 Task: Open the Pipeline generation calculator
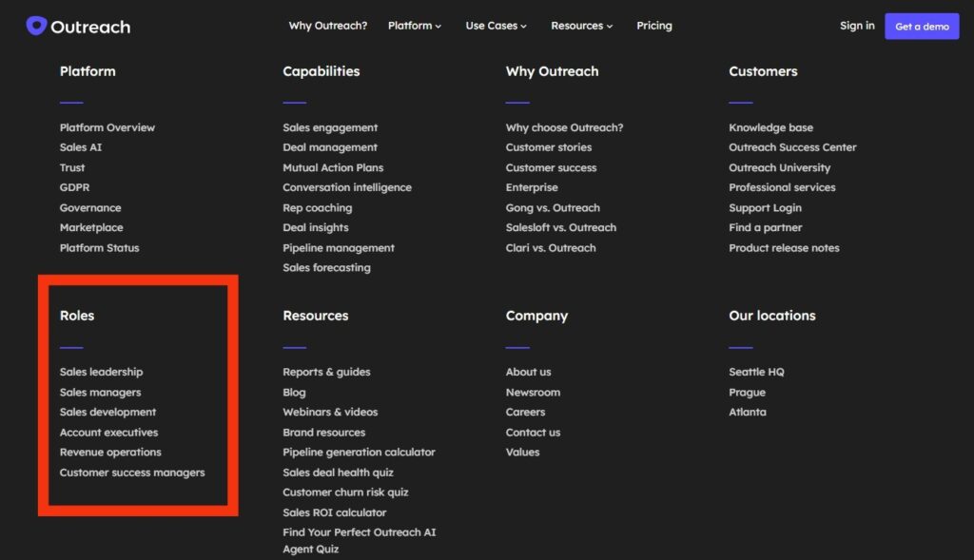coord(359,453)
